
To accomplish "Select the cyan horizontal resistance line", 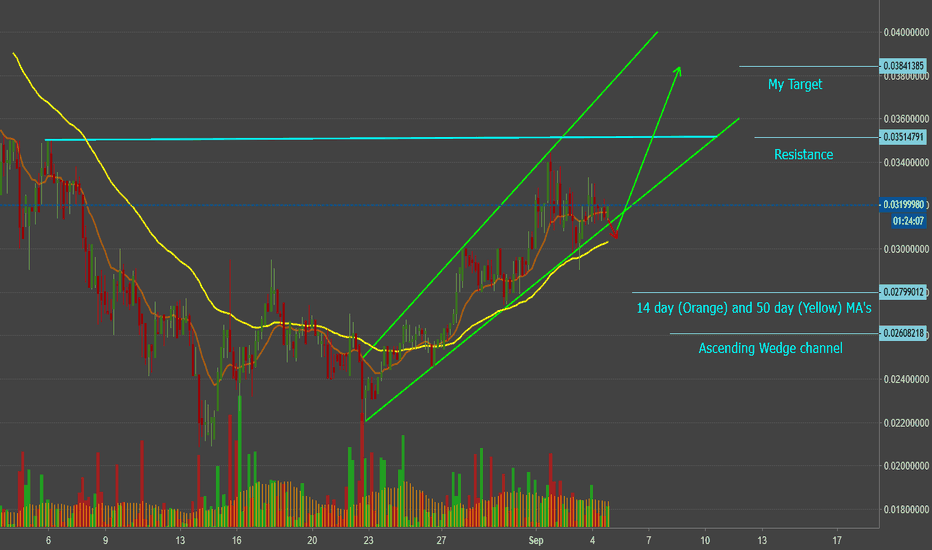I will [380, 139].
